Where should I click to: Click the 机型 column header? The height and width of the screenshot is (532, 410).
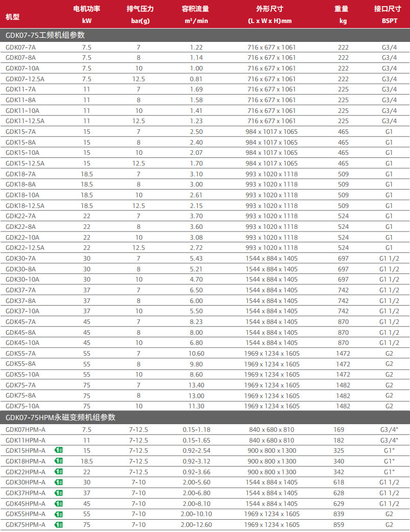pos(13,17)
